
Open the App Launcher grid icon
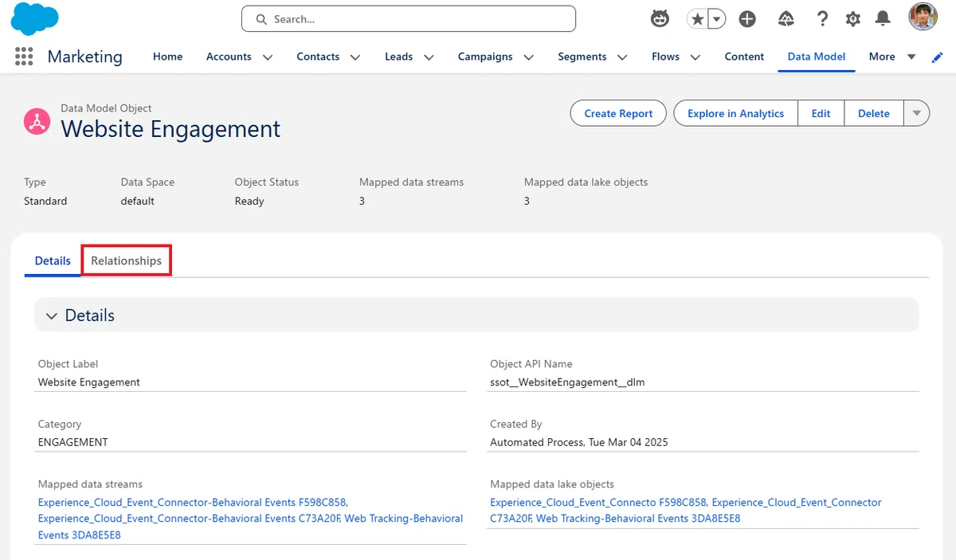click(24, 57)
